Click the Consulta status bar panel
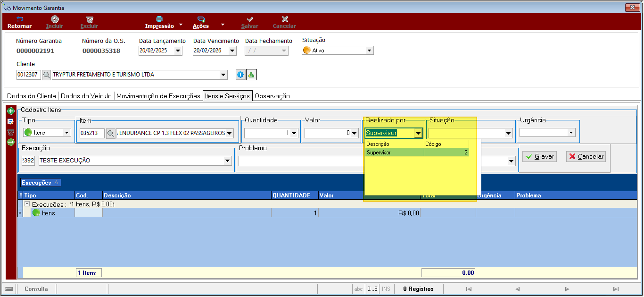The image size is (644, 297). [36, 289]
